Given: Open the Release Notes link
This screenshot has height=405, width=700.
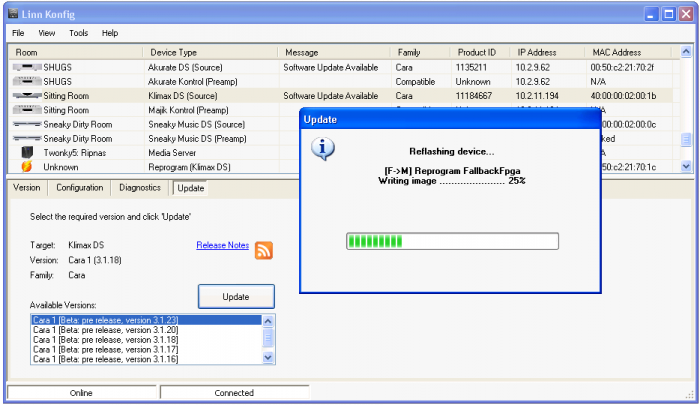Looking at the screenshot, I should (222, 245).
